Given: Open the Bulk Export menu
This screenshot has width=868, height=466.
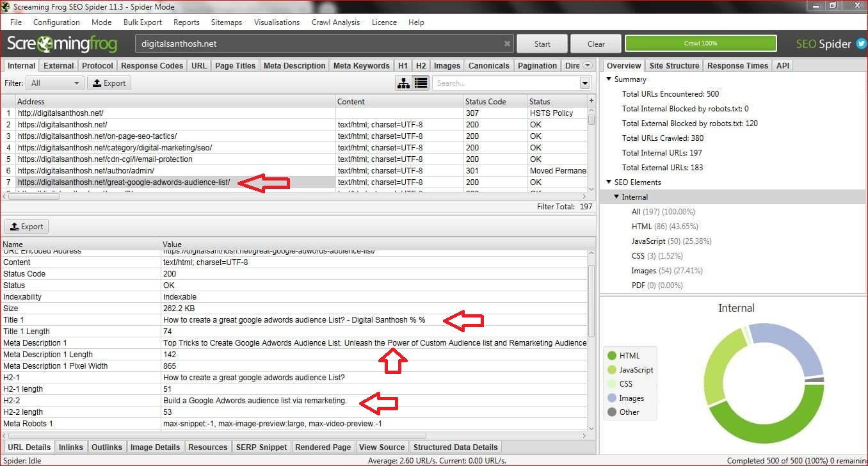Looking at the screenshot, I should tap(143, 22).
